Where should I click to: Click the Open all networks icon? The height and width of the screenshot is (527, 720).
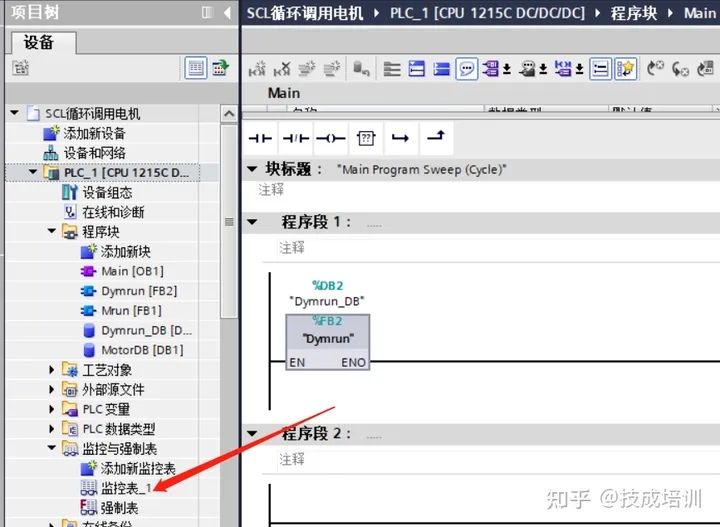click(x=416, y=69)
